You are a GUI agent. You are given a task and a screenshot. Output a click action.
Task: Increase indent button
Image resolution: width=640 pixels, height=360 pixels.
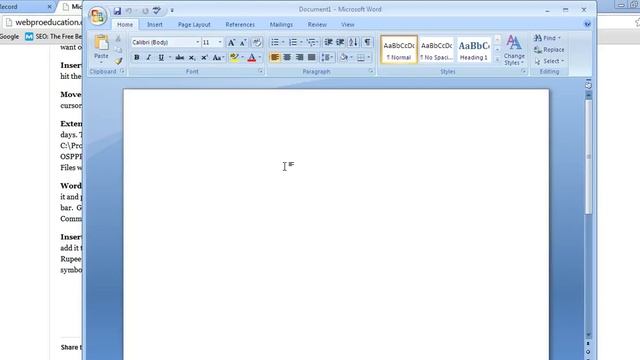[x=340, y=42]
